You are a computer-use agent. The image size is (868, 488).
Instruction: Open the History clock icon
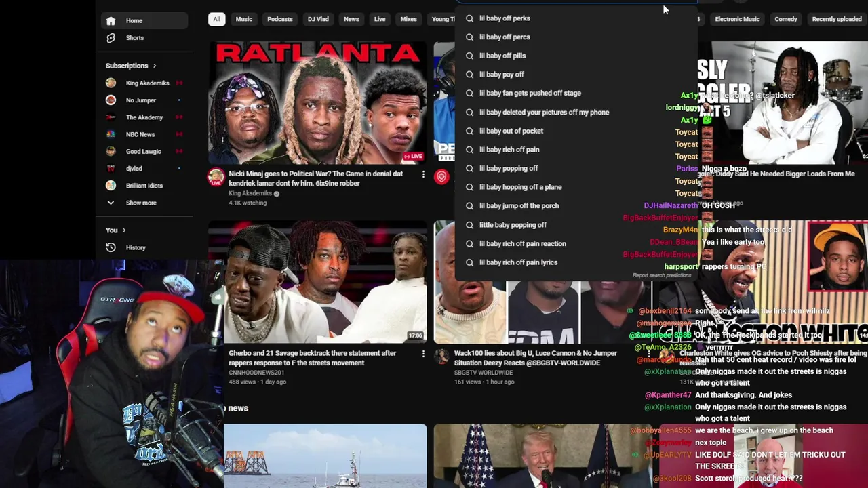(111, 247)
